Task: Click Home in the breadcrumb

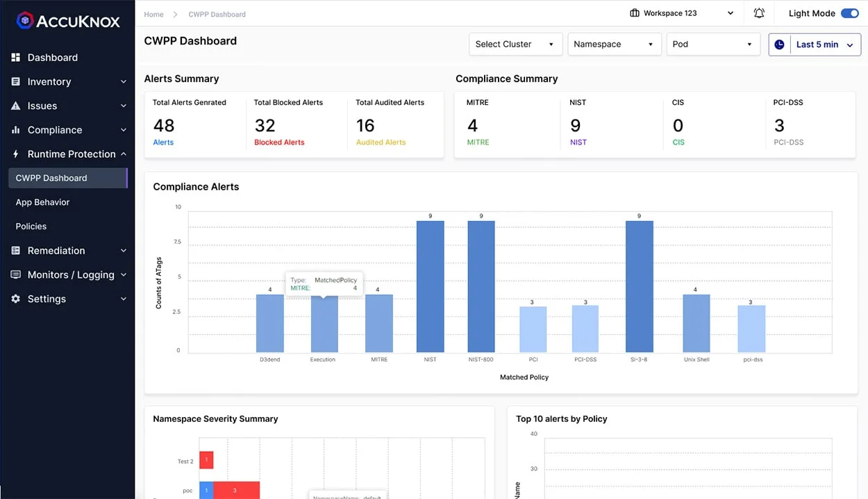Action: [152, 14]
